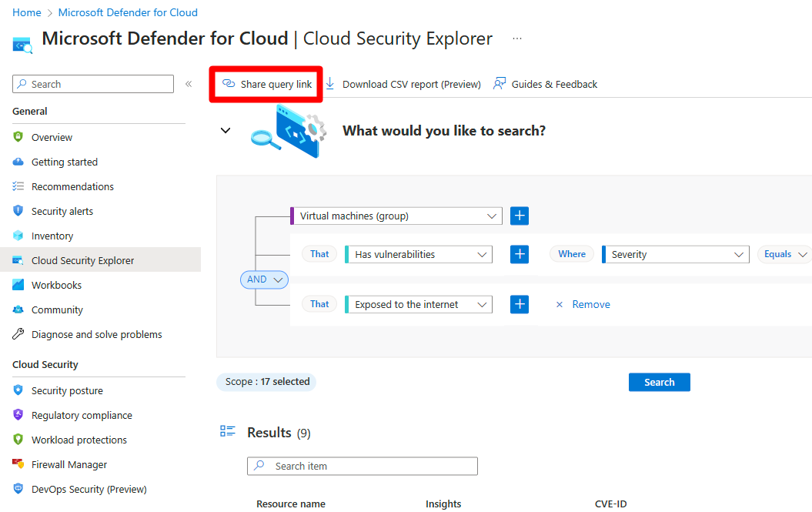Open the Severity dropdown
The image size is (812, 512).
click(x=675, y=254)
